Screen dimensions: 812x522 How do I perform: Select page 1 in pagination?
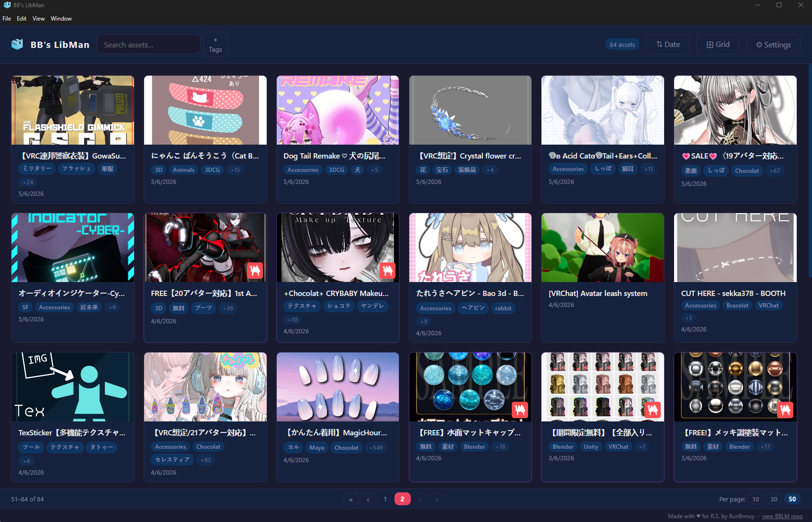click(385, 499)
